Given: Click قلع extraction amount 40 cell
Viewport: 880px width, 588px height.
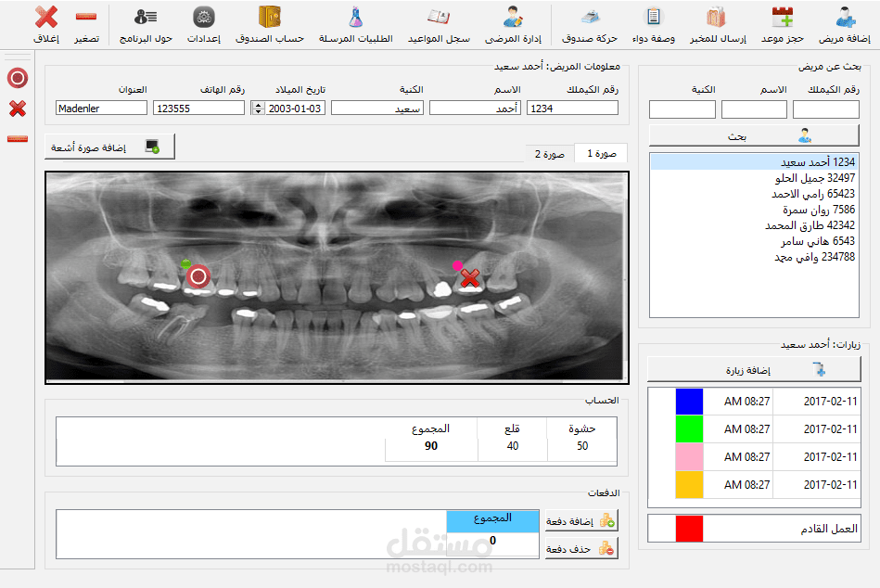Looking at the screenshot, I should pyautogui.click(x=513, y=446).
